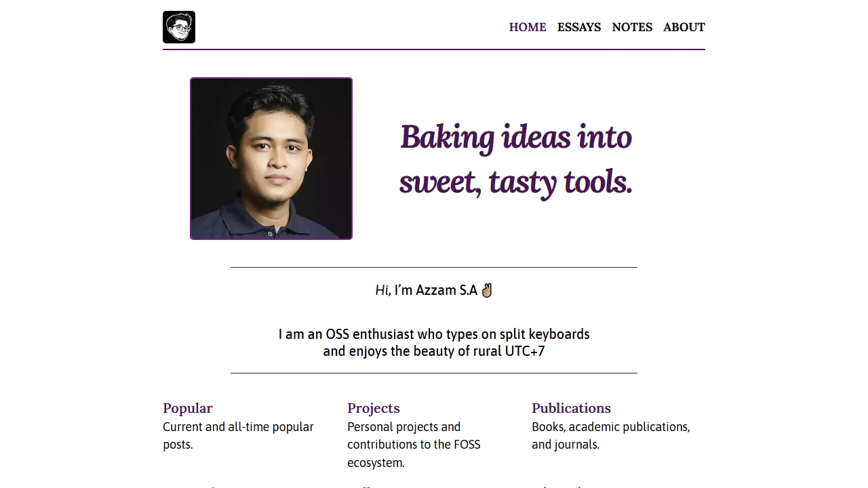This screenshot has height=488, width=868.
Task: Click the 'Current and all-time popular posts' description
Action: click(x=238, y=435)
